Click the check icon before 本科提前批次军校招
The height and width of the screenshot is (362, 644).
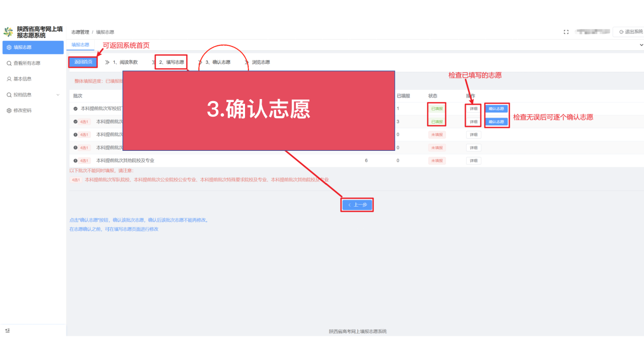click(x=75, y=109)
